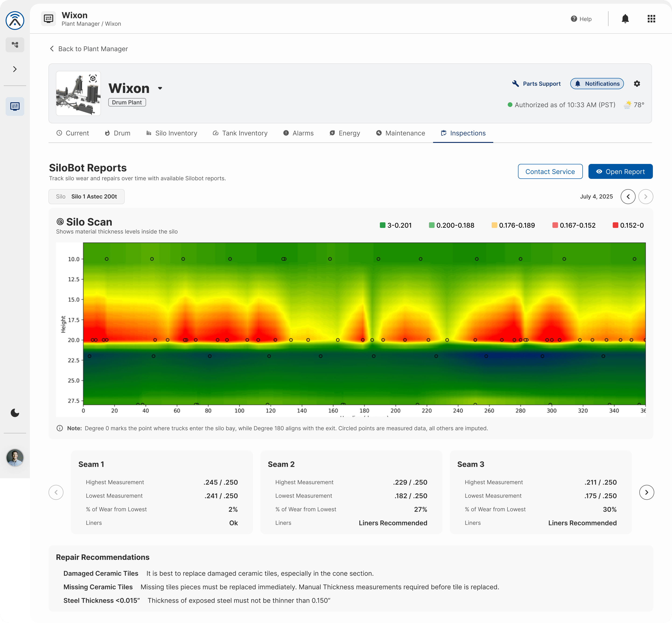Click the app logo in the sidebar
Image resolution: width=672 pixels, height=623 pixels.
tap(15, 20)
